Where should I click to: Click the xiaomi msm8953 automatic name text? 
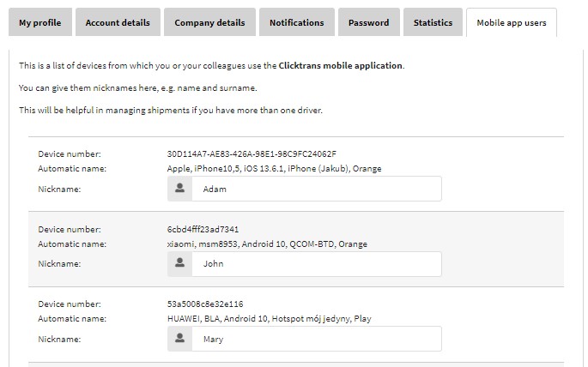tap(266, 244)
